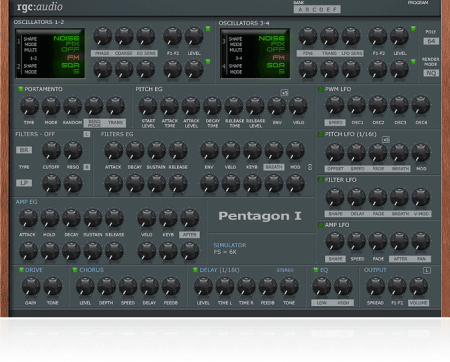Select bank F

click(x=335, y=10)
